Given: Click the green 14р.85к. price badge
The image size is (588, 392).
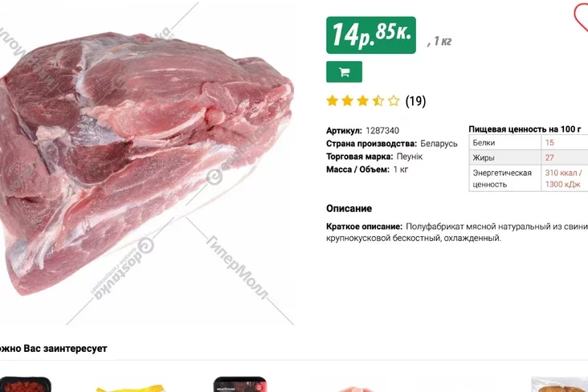Looking at the screenshot, I should (371, 35).
